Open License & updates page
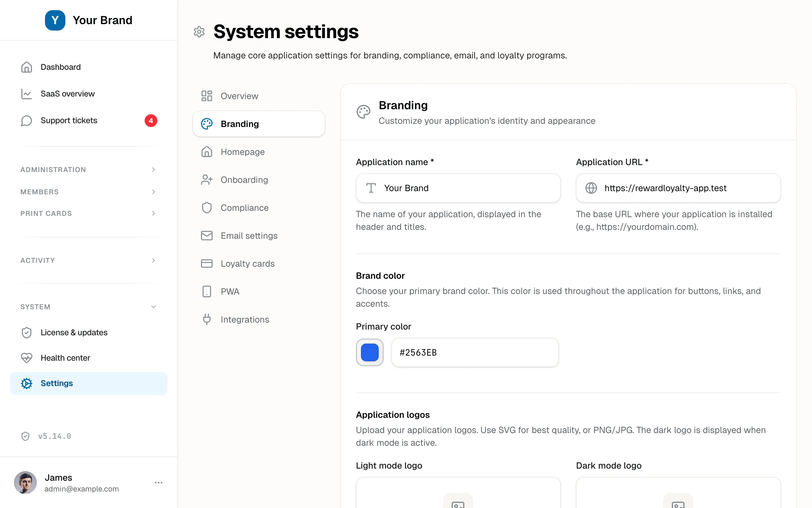812x508 pixels. [x=88, y=333]
